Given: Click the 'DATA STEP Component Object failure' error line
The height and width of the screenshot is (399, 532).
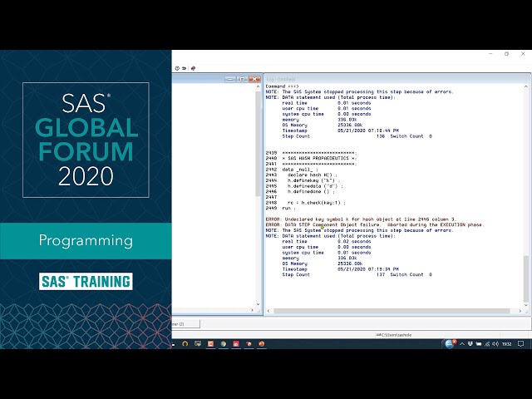Looking at the screenshot, I should [375, 224].
